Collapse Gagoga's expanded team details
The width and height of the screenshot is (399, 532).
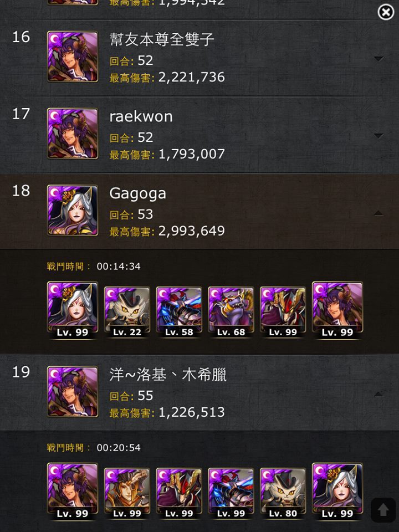pos(378,213)
